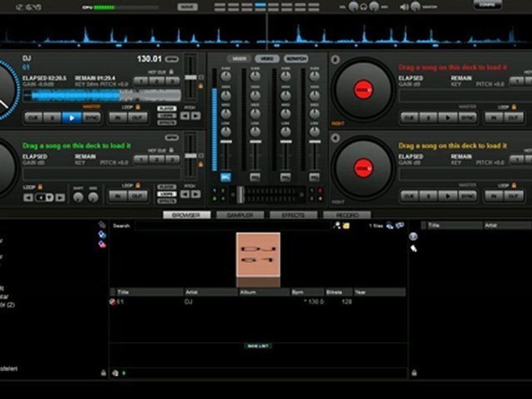This screenshot has width=532, height=399.
Task: Click the crossfader handle
Action: click(x=240, y=195)
